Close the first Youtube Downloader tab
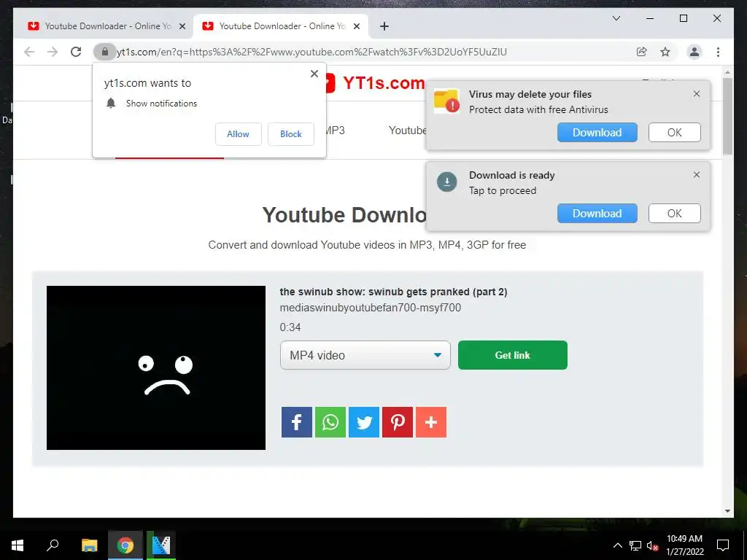This screenshot has height=560, width=747. click(182, 27)
